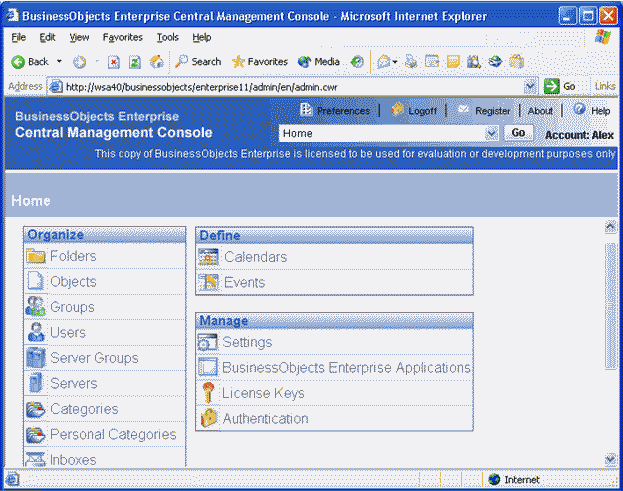
Task: Open the Tools menu
Action: (168, 37)
